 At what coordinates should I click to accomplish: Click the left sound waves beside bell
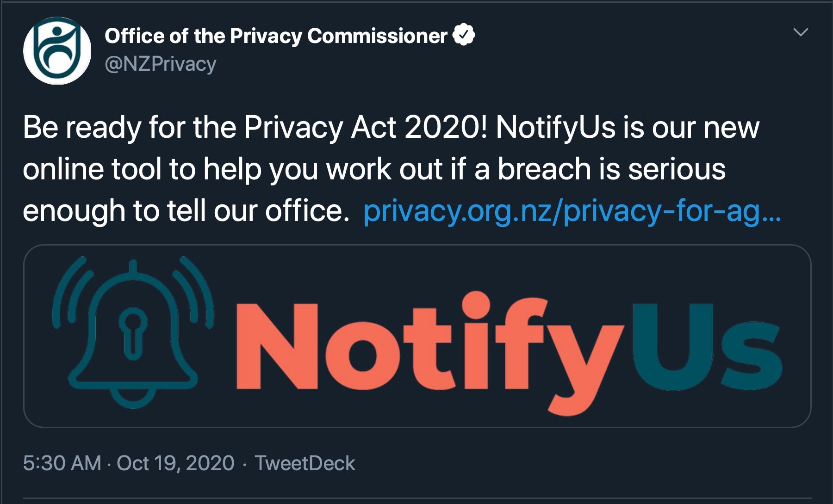(68, 291)
